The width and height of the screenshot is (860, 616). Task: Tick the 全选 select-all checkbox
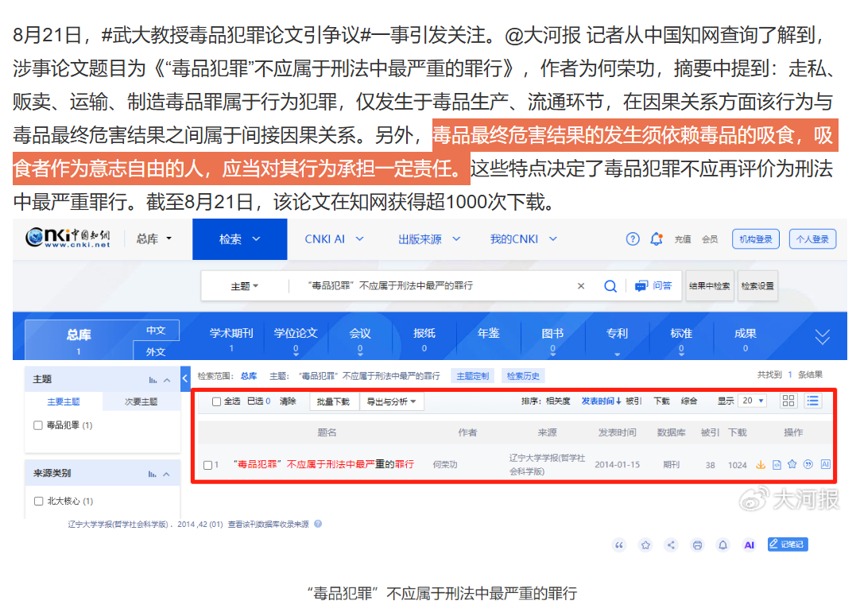217,401
